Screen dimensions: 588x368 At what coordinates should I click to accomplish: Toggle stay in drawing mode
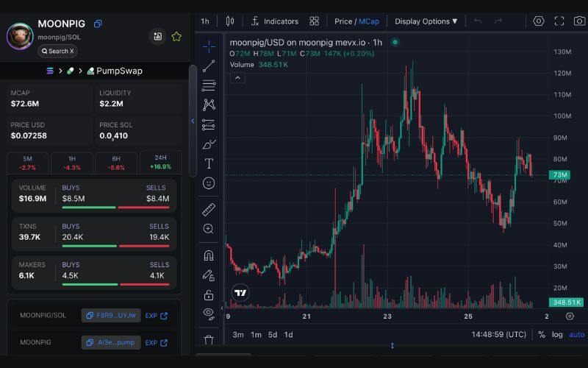click(x=209, y=275)
